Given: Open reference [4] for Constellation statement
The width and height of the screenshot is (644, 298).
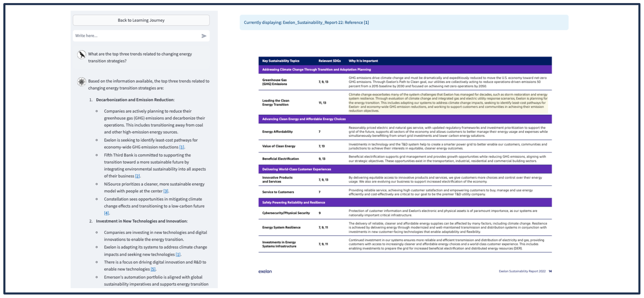Looking at the screenshot, I should pyautogui.click(x=106, y=213).
